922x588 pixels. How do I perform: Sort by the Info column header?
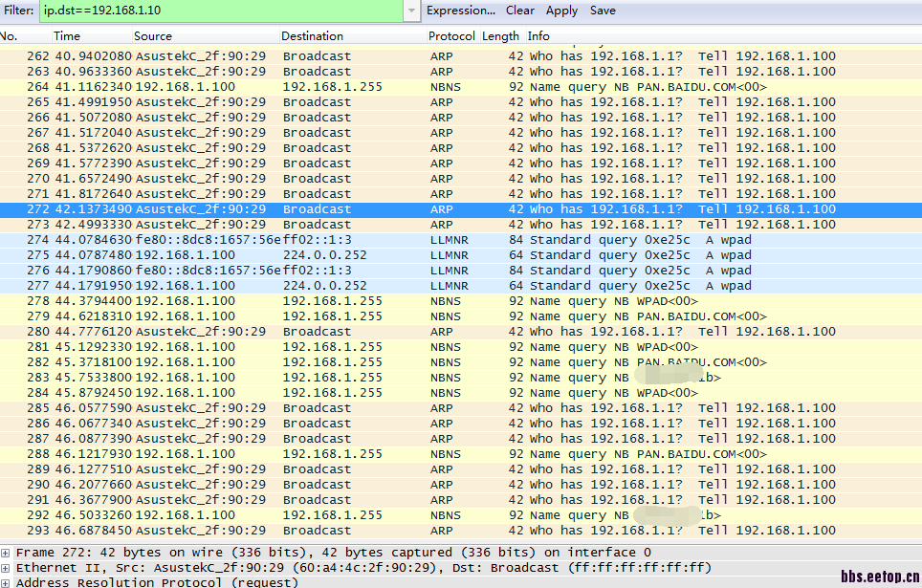point(723,36)
